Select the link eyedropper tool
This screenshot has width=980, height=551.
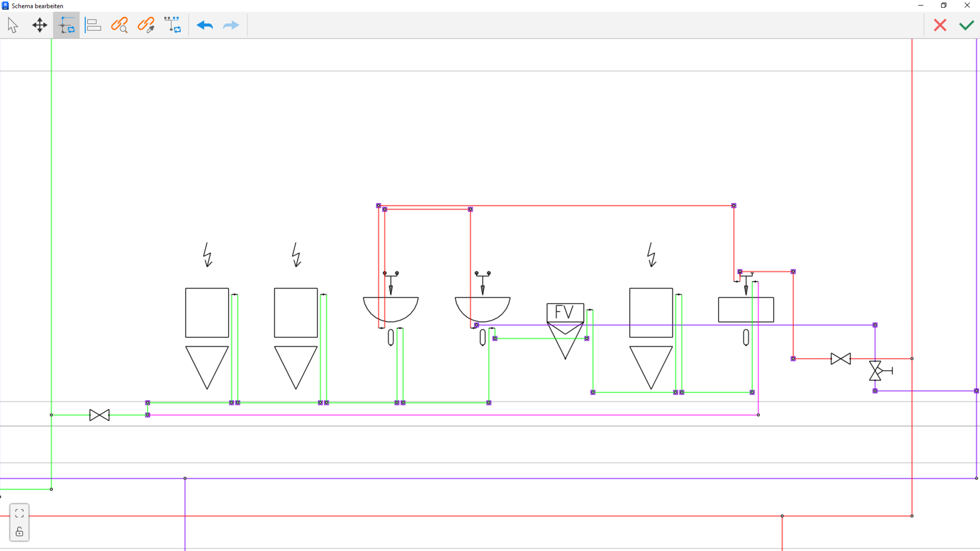click(x=146, y=25)
